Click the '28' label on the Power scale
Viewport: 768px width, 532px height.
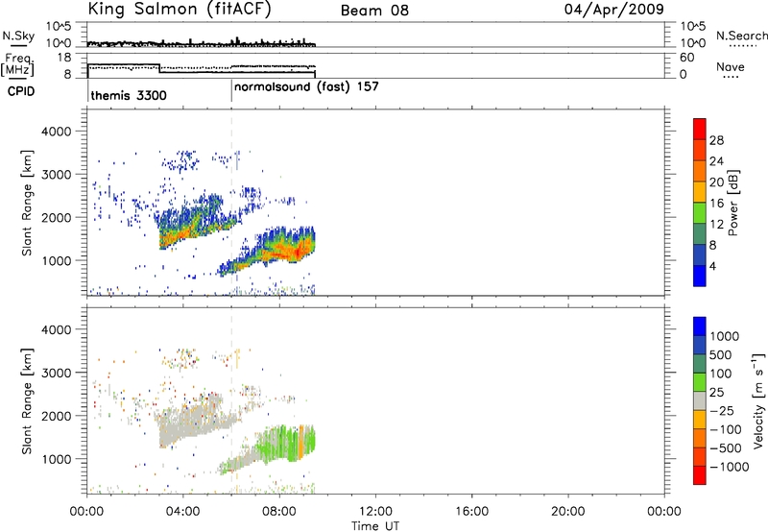click(x=716, y=140)
